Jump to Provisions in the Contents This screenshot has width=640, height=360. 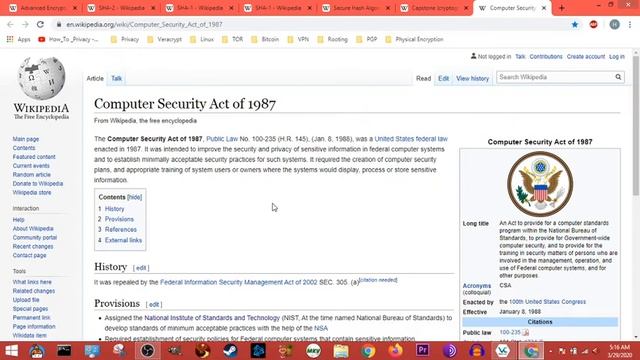click(119, 219)
